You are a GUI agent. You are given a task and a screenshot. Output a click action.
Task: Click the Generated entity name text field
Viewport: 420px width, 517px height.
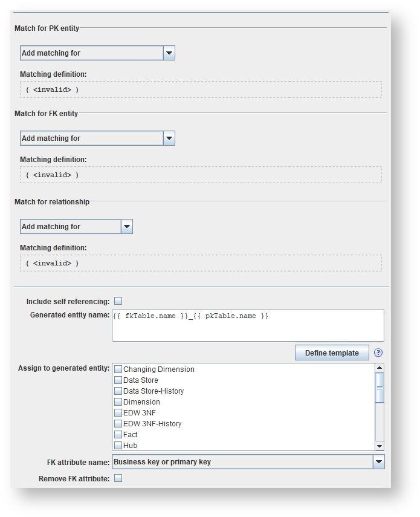[248, 326]
